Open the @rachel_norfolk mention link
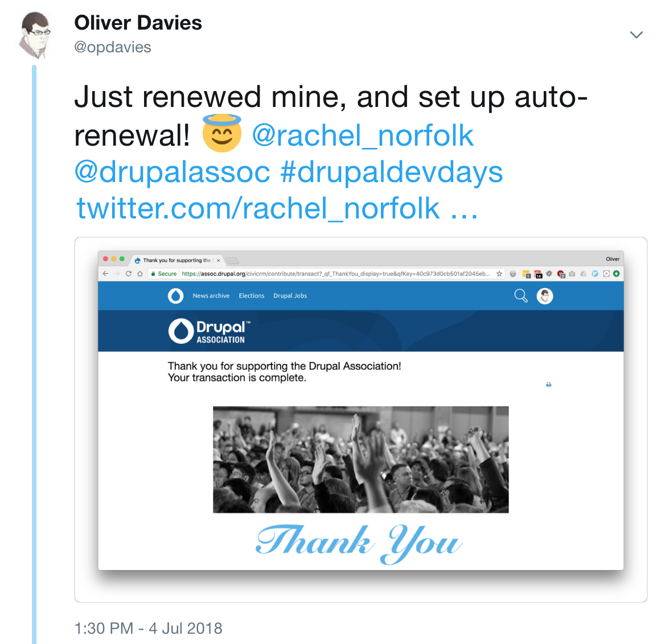The height and width of the screenshot is (644, 657). point(363,135)
